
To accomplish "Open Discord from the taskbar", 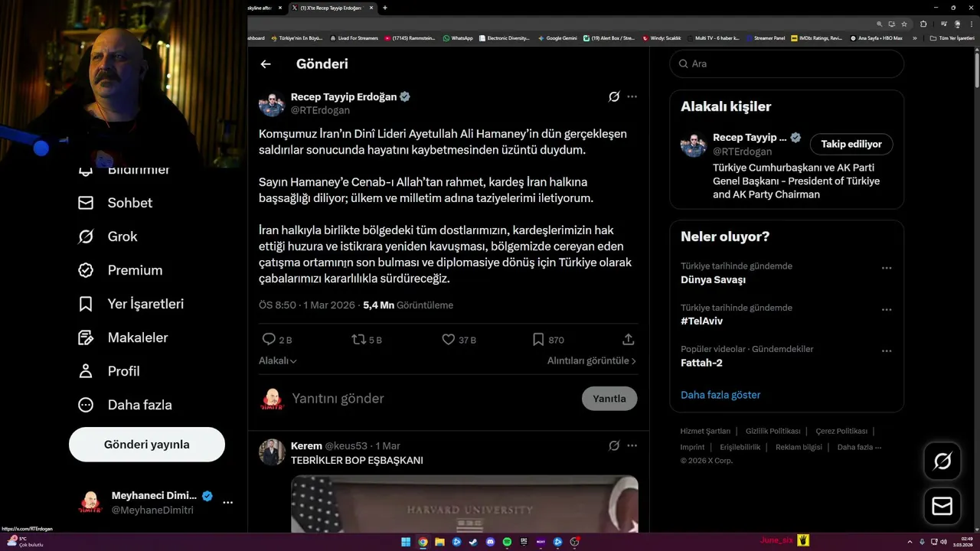I will click(x=490, y=542).
